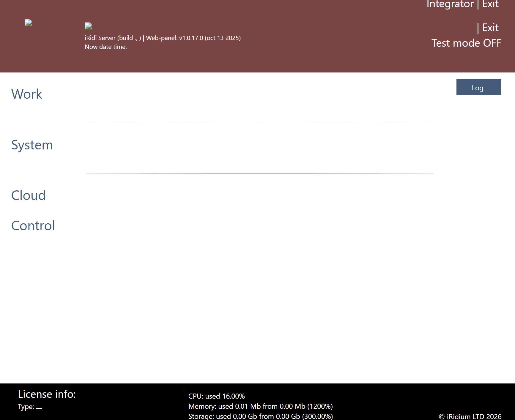Click the iRidi Server build label
Image resolution: width=515 pixels, height=420 pixels.
pyautogui.click(x=113, y=38)
